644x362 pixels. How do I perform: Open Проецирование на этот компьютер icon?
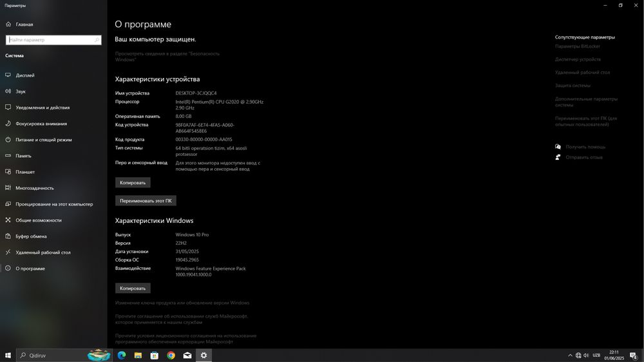pyautogui.click(x=8, y=204)
